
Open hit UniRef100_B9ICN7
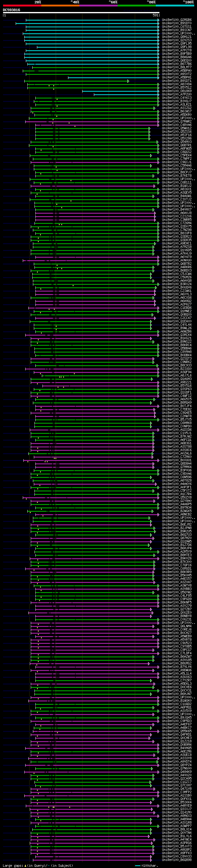[x=177, y=30]
